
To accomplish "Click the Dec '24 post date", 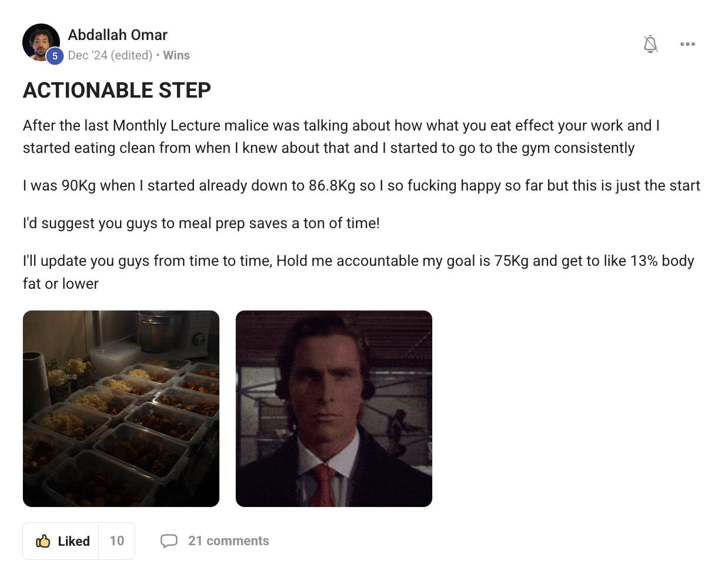I will (x=88, y=55).
